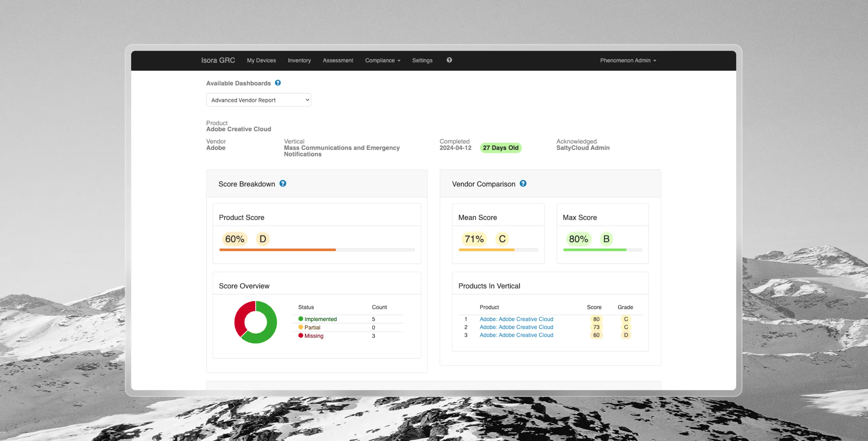Click the yellow Partial status dot
Viewport: 868px width, 441px height.
(301, 327)
